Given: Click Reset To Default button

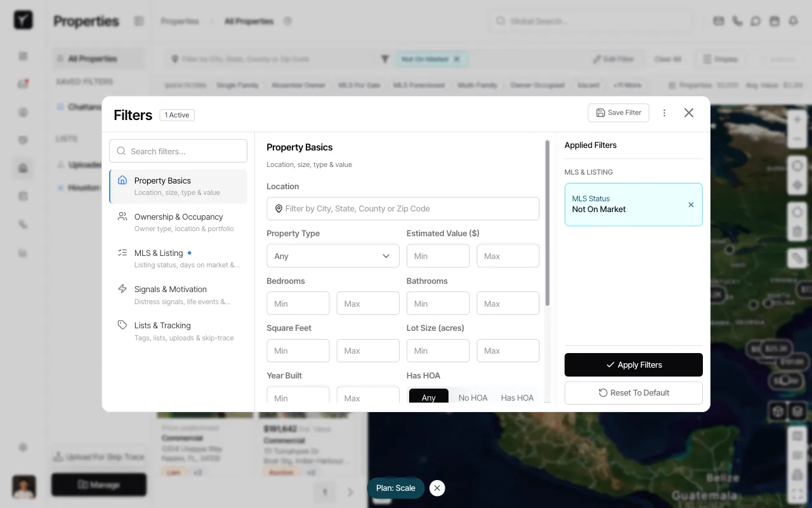Looking at the screenshot, I should (633, 392).
